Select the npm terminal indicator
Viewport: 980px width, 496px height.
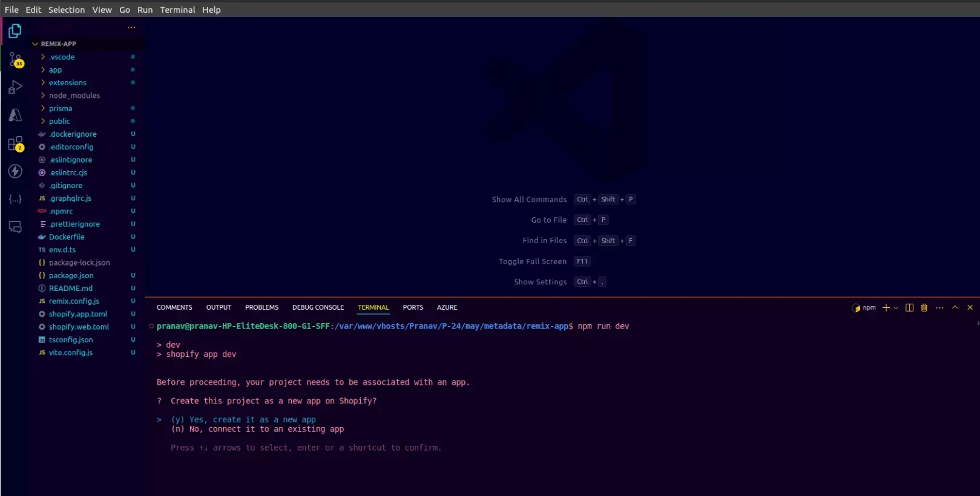[x=864, y=307]
